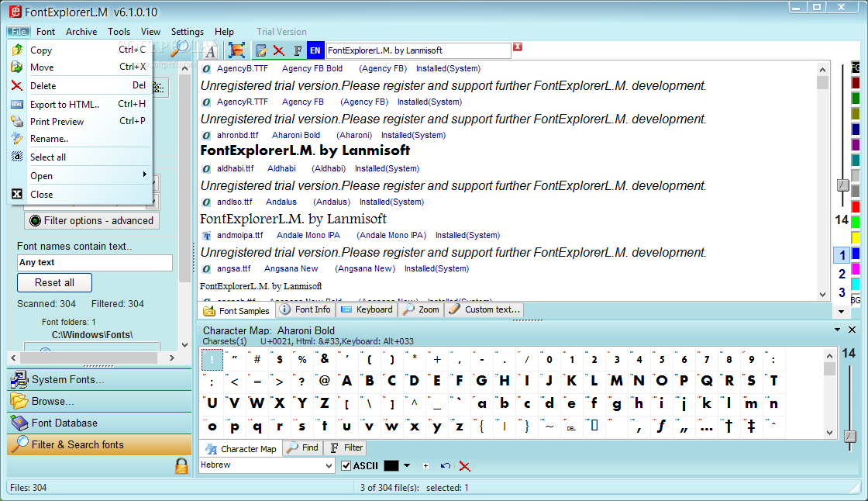Click the notepad with pencil edit icon
The image size is (868, 501).
tap(261, 51)
